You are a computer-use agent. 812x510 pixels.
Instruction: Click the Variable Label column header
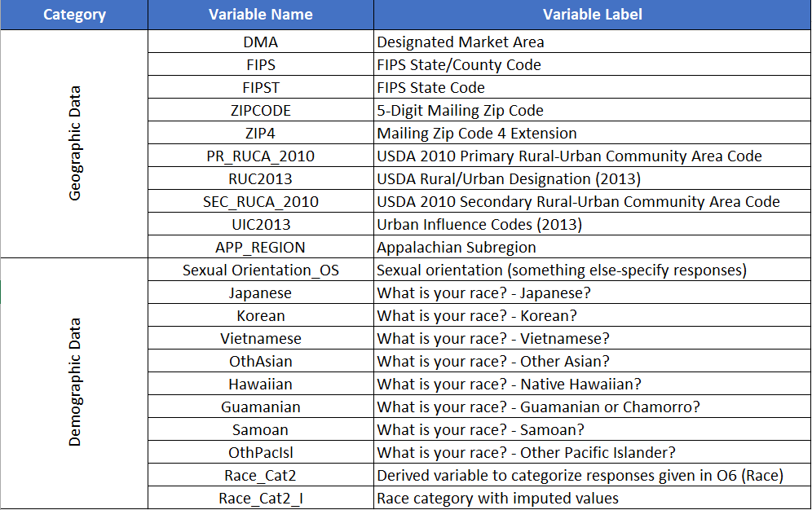tap(592, 15)
